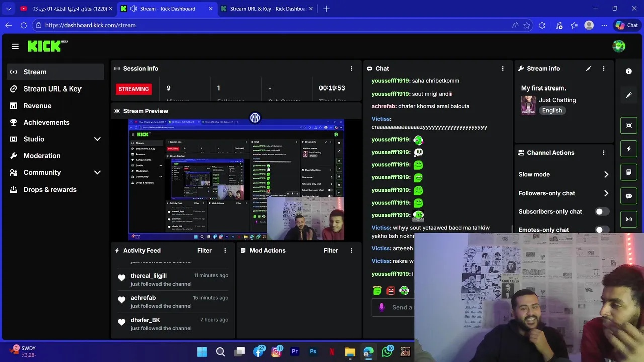
Task: Open WhatsApp from the taskbar
Action: pos(387,352)
